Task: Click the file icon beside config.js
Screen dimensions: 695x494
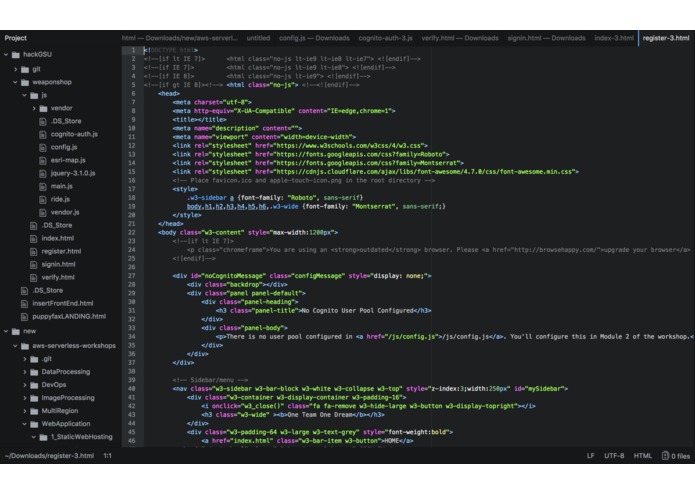Action: point(43,148)
